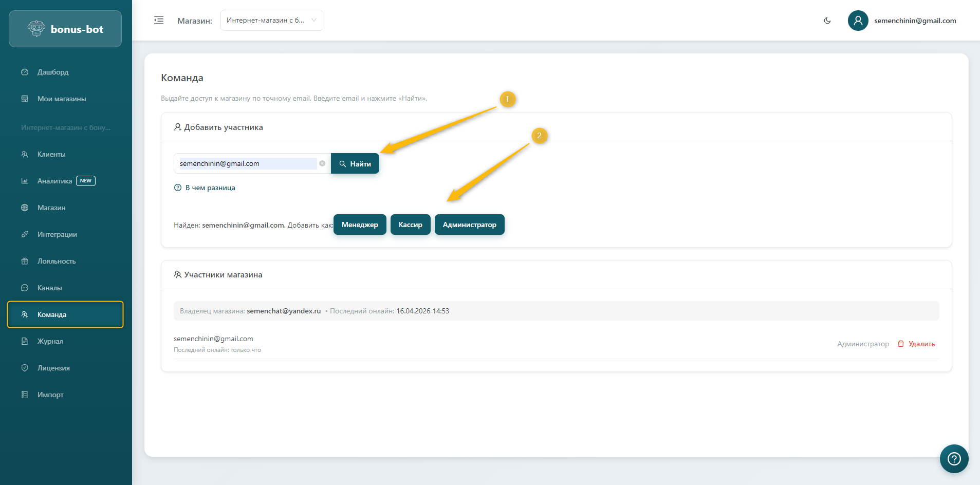The image size is (980, 485).
Task: Open Дашборд in the sidebar
Action: 52,72
